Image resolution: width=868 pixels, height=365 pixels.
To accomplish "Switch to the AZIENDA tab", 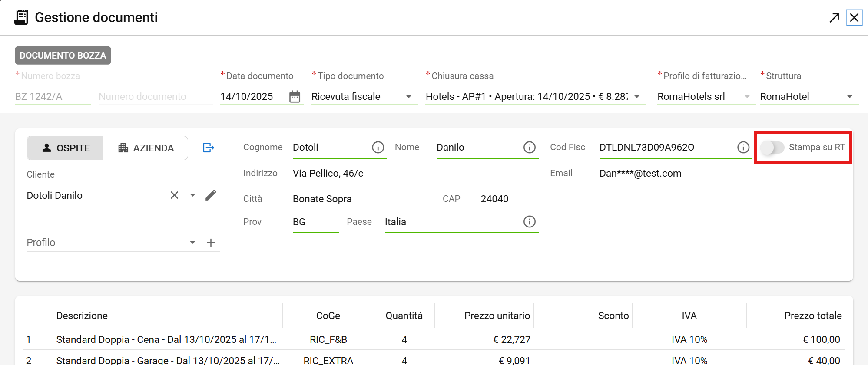I will coord(146,148).
